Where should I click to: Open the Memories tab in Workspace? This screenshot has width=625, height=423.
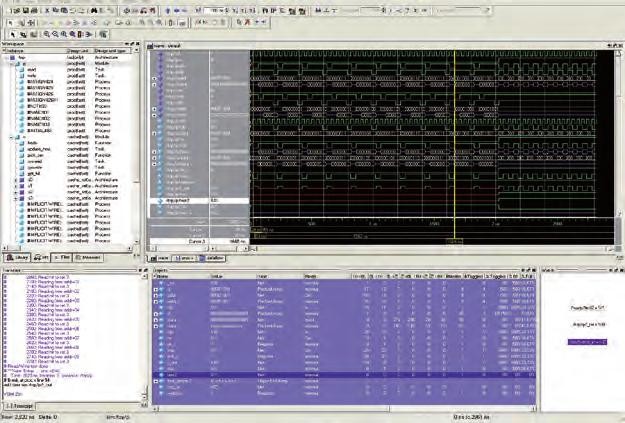point(89,257)
